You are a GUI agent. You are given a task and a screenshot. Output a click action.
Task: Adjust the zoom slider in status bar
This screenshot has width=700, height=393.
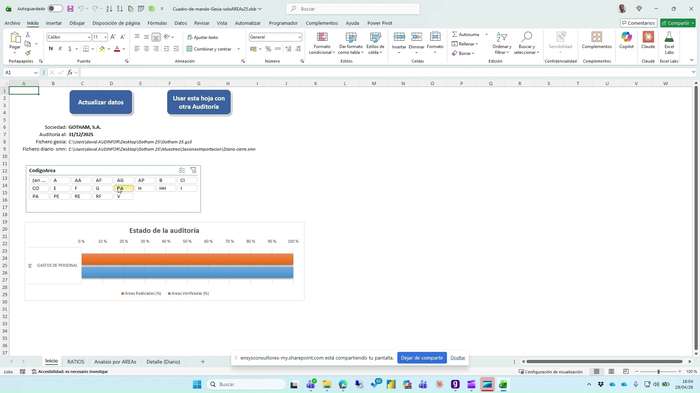click(658, 372)
